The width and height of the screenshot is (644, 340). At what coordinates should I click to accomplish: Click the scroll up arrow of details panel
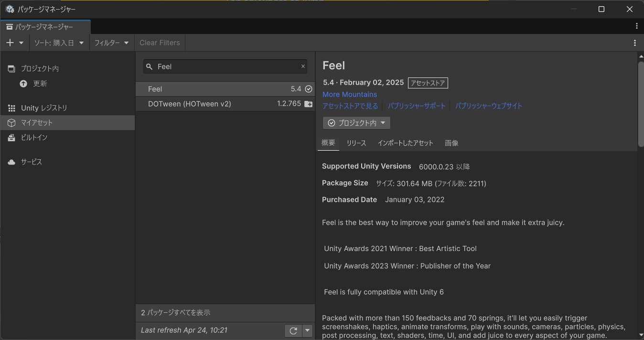(x=641, y=56)
